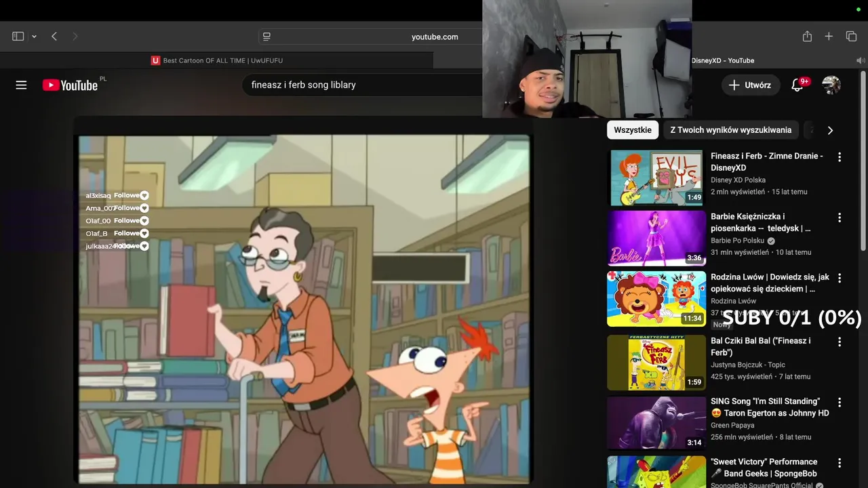Screen dimensions: 868x488
Task: Show the tab overview icon
Action: click(x=851, y=37)
